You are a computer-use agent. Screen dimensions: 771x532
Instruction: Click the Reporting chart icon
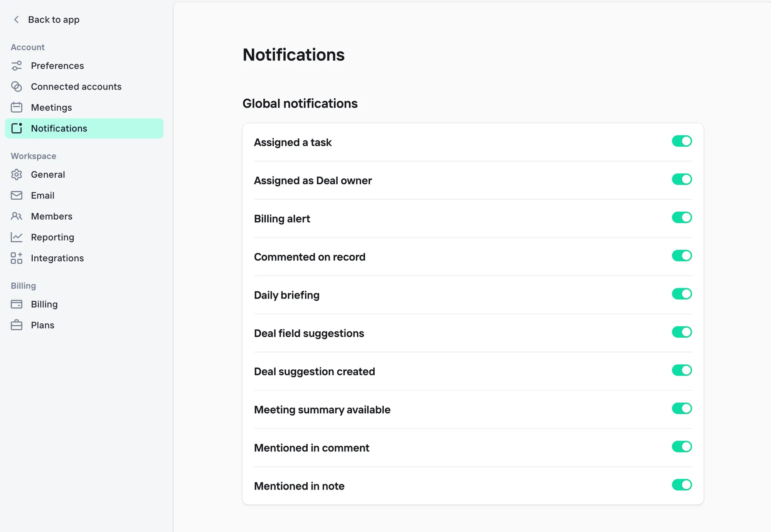[x=17, y=237]
